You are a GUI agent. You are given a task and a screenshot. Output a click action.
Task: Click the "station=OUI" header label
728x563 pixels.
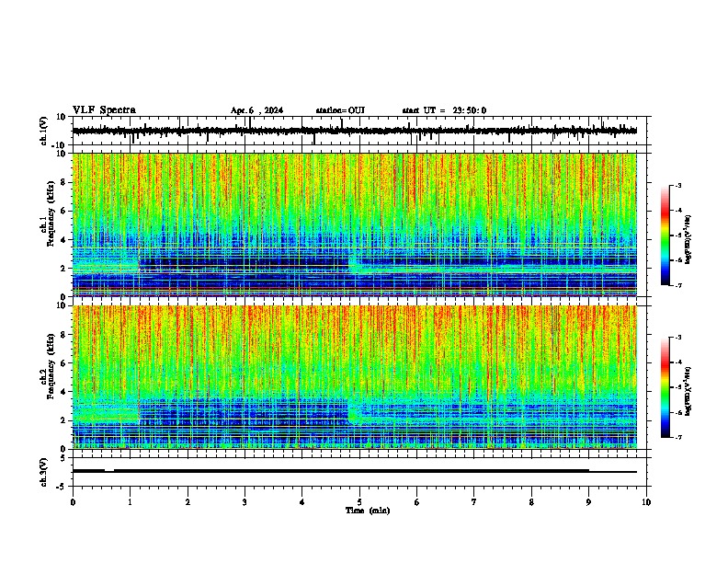click(340, 110)
